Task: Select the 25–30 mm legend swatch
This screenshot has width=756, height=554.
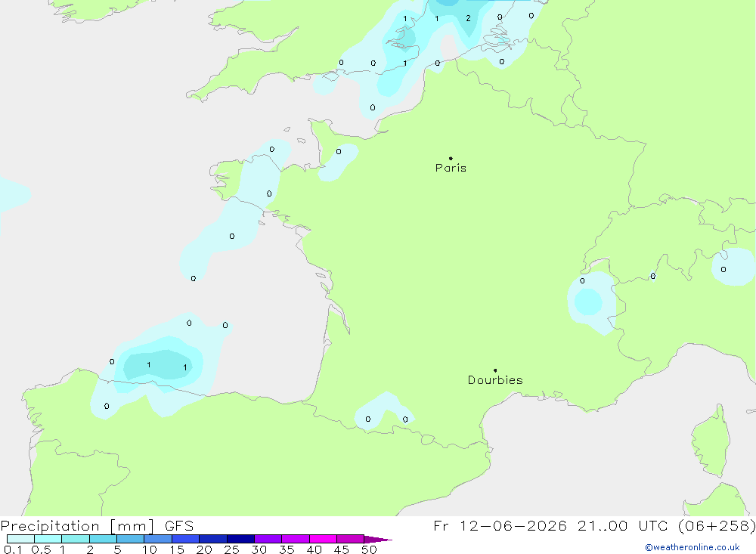Action: [240, 539]
